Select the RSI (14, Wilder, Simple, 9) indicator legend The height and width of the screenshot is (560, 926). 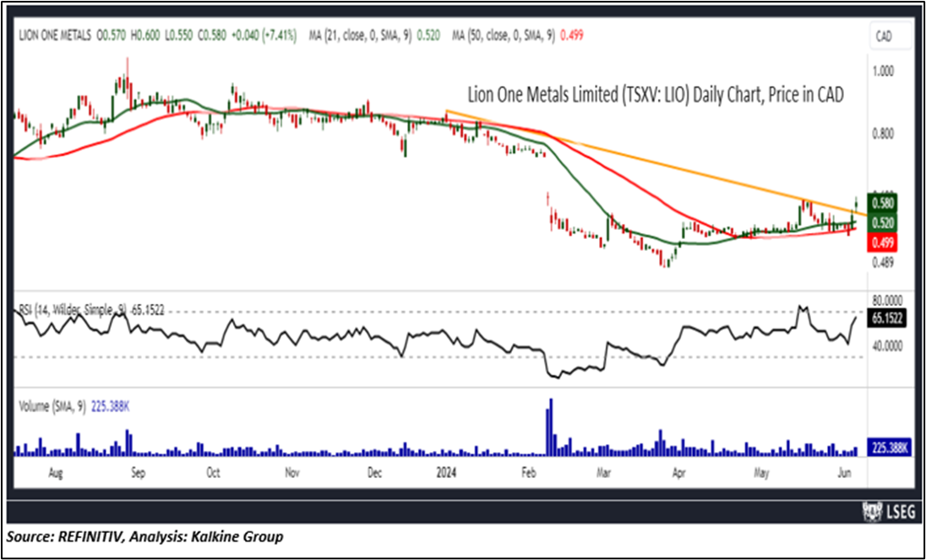click(74, 308)
